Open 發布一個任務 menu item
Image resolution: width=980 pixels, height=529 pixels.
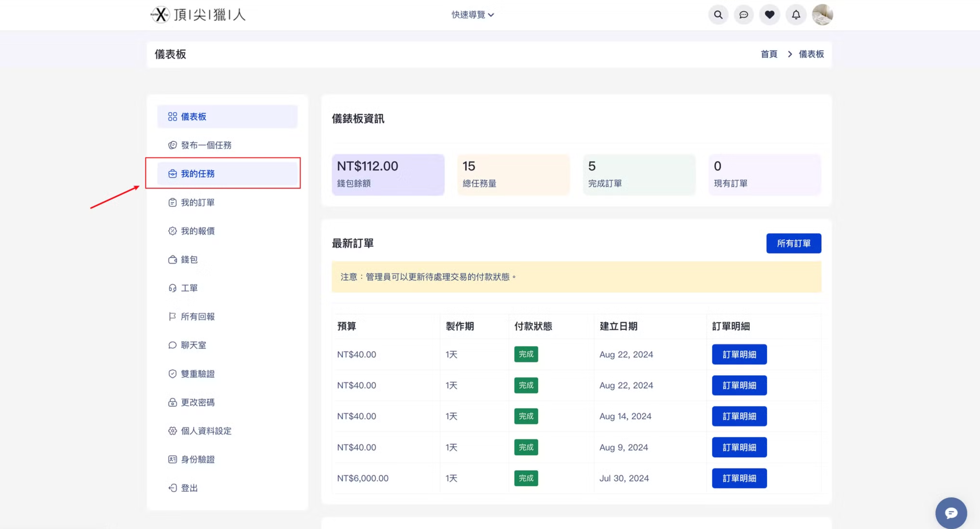(x=206, y=145)
